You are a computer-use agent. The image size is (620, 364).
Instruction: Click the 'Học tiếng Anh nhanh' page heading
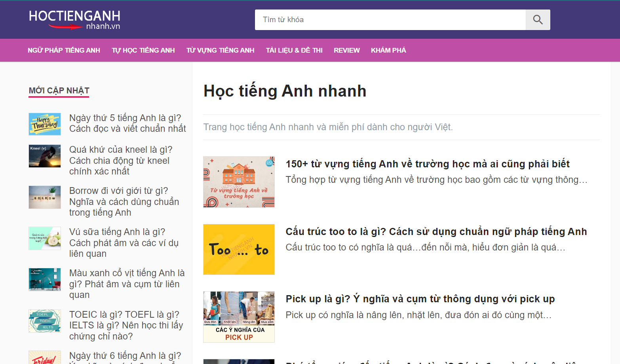pos(285,91)
